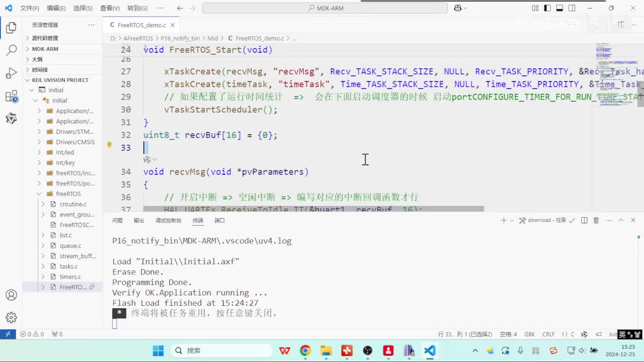Go forward with the title bar right arrow
644x362 pixels.
pos(193,8)
